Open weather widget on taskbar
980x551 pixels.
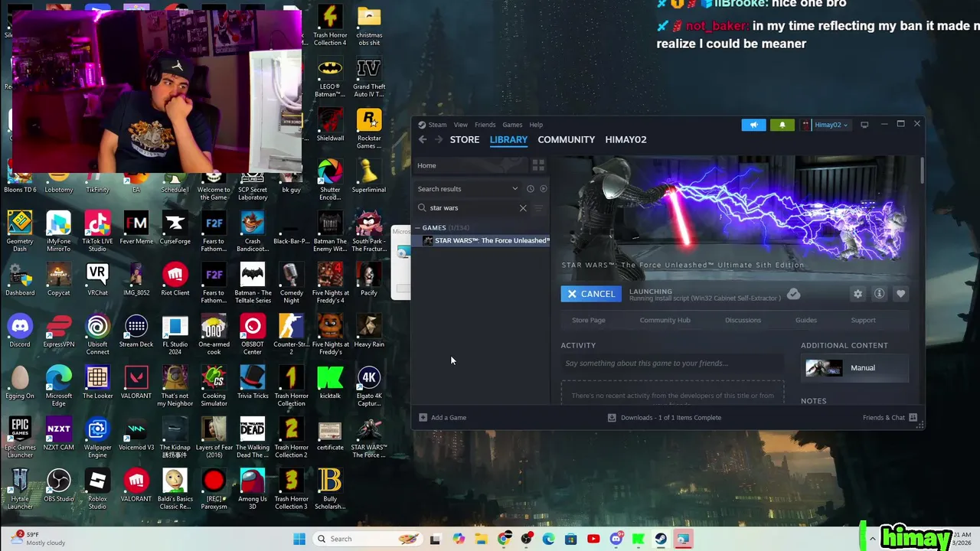click(38, 539)
